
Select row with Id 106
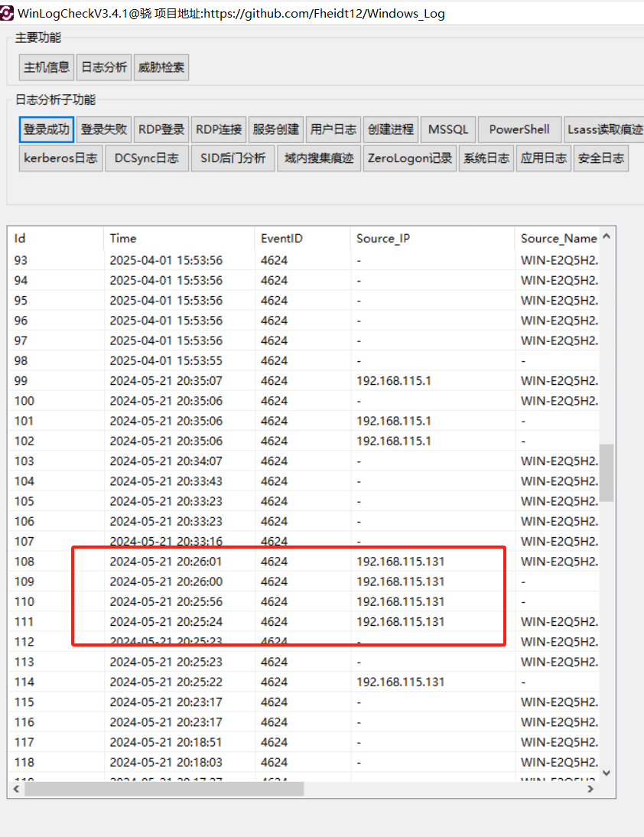coord(304,522)
